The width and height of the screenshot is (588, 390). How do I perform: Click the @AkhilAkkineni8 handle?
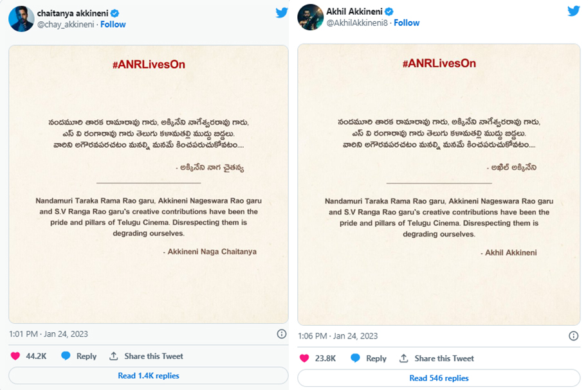[337, 22]
